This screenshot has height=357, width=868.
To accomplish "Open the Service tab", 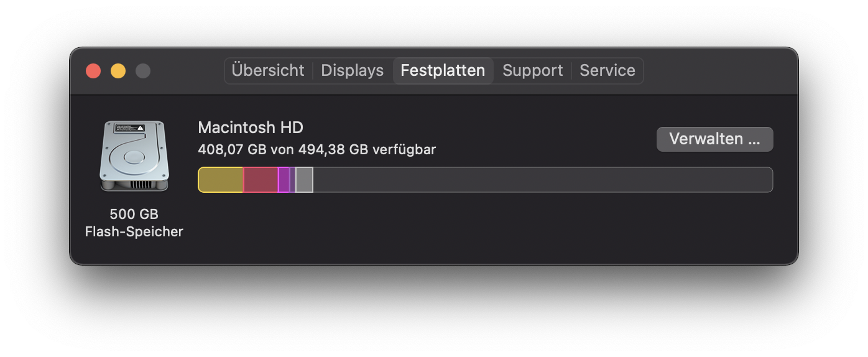I will pyautogui.click(x=607, y=70).
